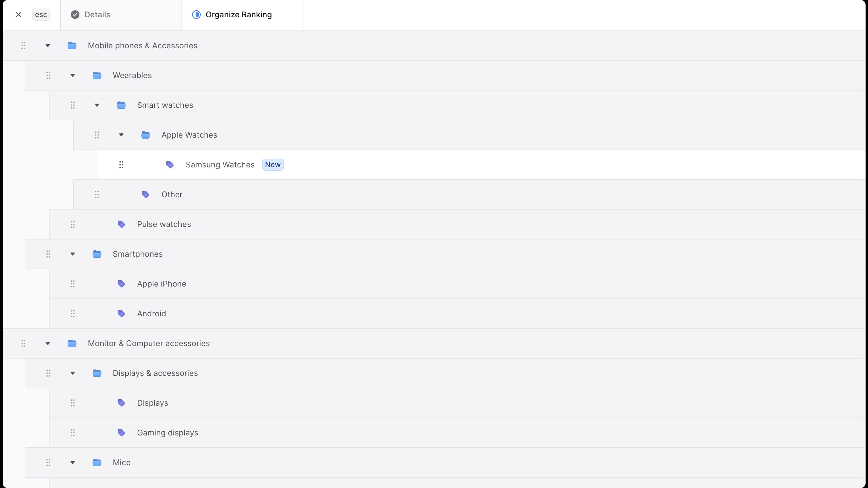Screen dimensions: 868x488
Task: Click the folder icon of Displays & accessories
Action: [97, 373]
